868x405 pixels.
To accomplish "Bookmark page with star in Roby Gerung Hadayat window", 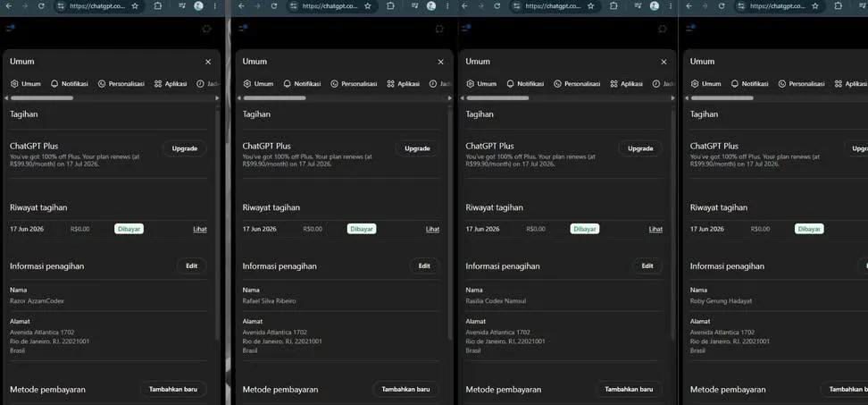I will 814,6.
